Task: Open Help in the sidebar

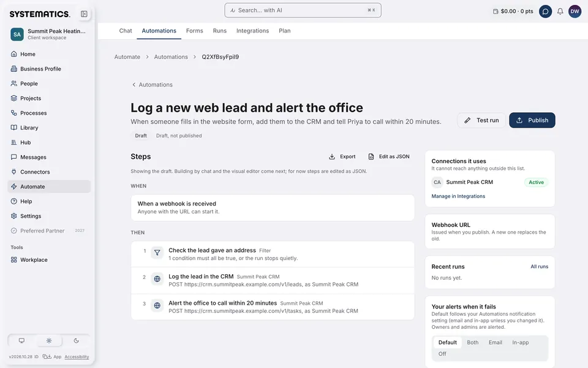Action: [49, 201]
